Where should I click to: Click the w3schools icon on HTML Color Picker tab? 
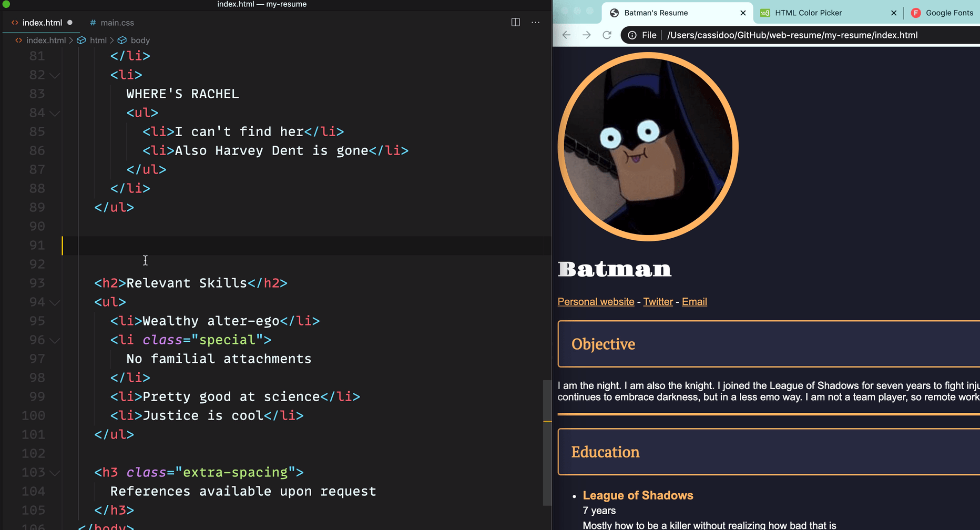click(766, 13)
